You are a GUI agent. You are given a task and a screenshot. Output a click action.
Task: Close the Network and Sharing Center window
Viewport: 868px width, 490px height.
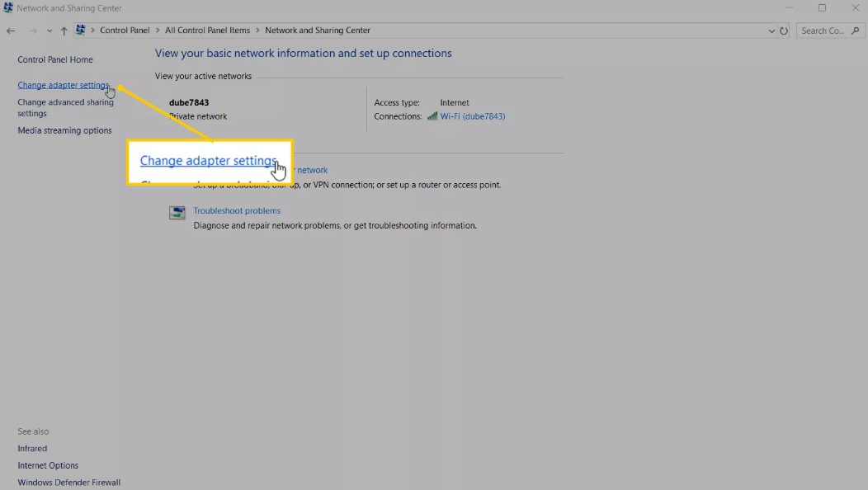point(856,7)
